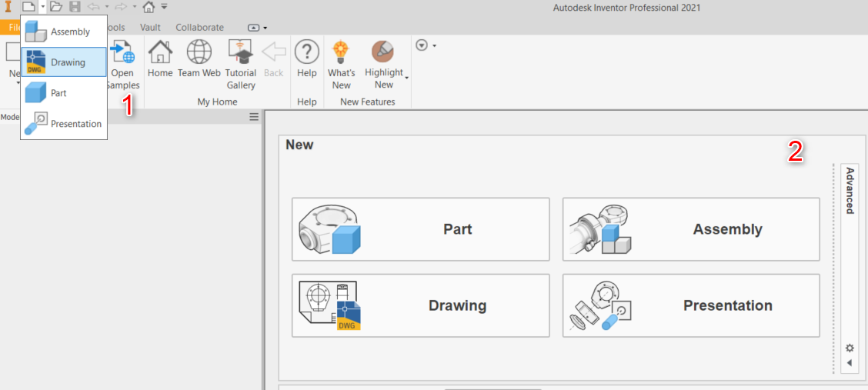Click the Back arrow in My Home
The image size is (868, 390).
(x=273, y=59)
